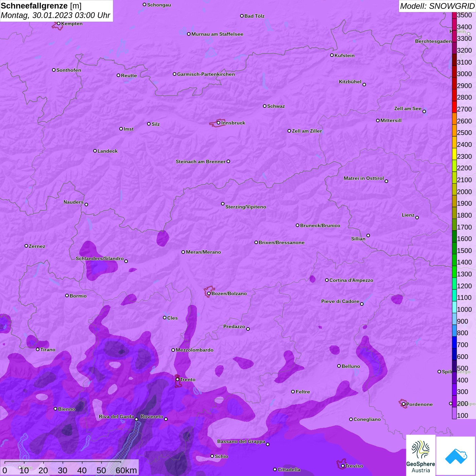Image resolution: width=476 pixels, height=476 pixels.
Task: Click the 'Brixen/Bressanone' label
Action: [282, 242]
